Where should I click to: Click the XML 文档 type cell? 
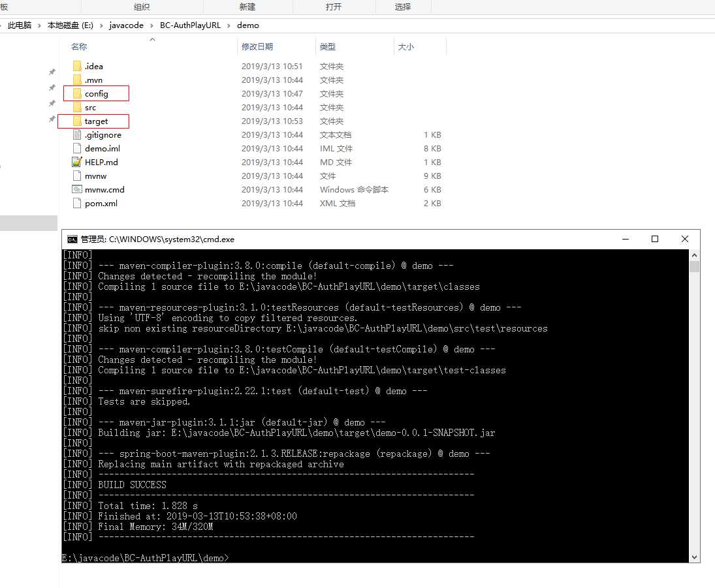click(x=338, y=203)
